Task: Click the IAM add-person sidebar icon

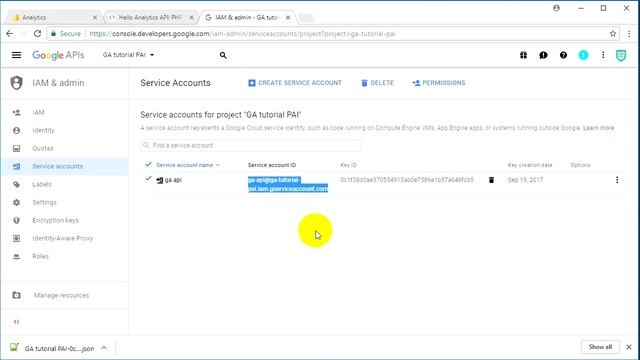Action: (x=16, y=112)
